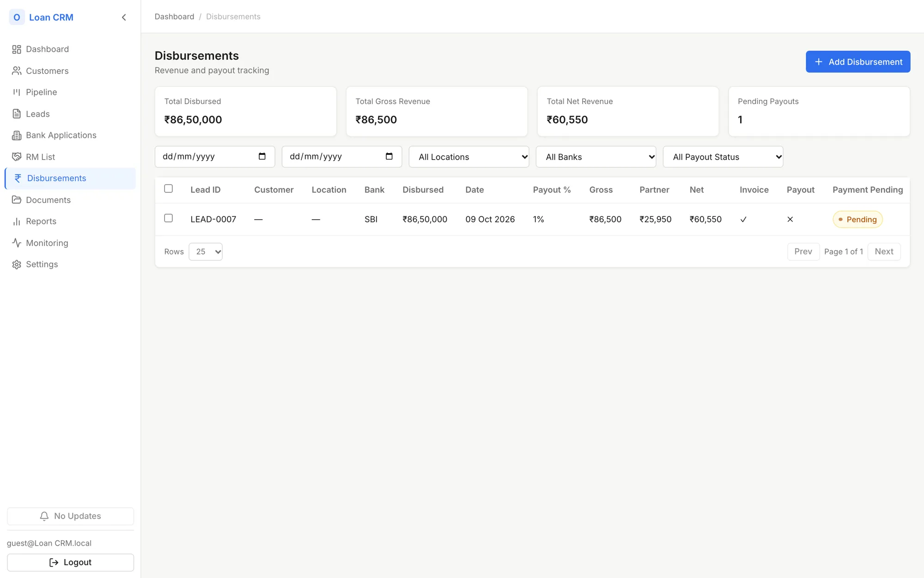Go to Reports in sidebar
This screenshot has height=578, width=924.
pyautogui.click(x=70, y=221)
